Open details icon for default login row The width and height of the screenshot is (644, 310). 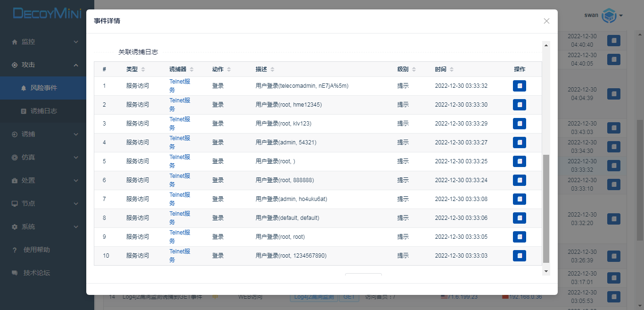click(x=519, y=218)
